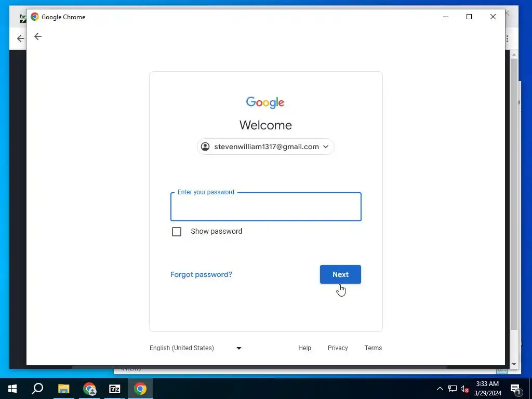Click the network icon in the system tray
Screen dimensions: 532x399
pos(453,389)
